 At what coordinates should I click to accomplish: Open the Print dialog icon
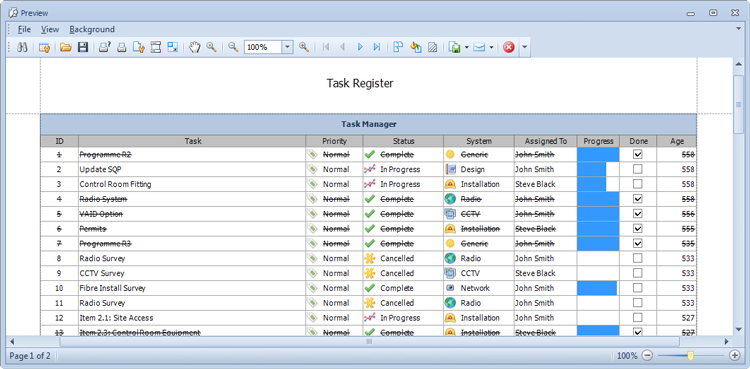point(104,47)
